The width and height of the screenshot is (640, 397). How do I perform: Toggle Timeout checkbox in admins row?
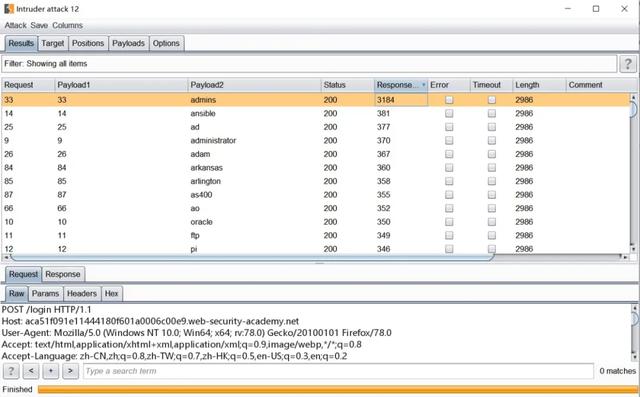[x=492, y=100]
